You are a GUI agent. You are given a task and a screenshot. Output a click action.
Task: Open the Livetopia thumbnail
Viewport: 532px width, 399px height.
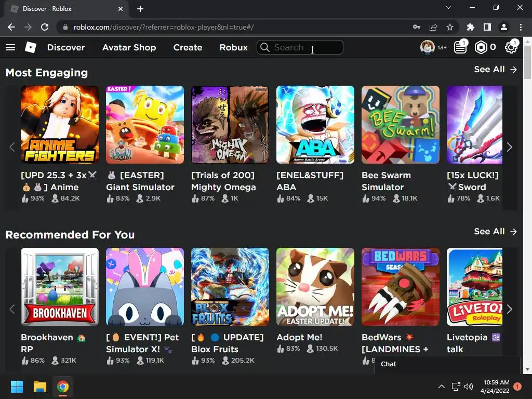click(x=474, y=287)
